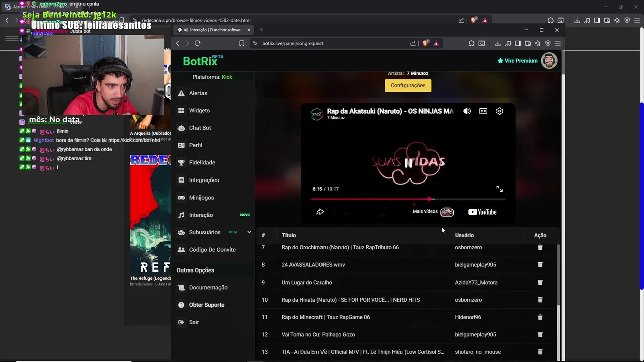
Task: Click the BotRix logo
Action: (203, 61)
